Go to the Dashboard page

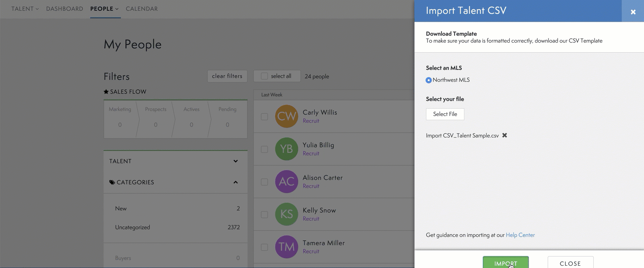(x=64, y=9)
